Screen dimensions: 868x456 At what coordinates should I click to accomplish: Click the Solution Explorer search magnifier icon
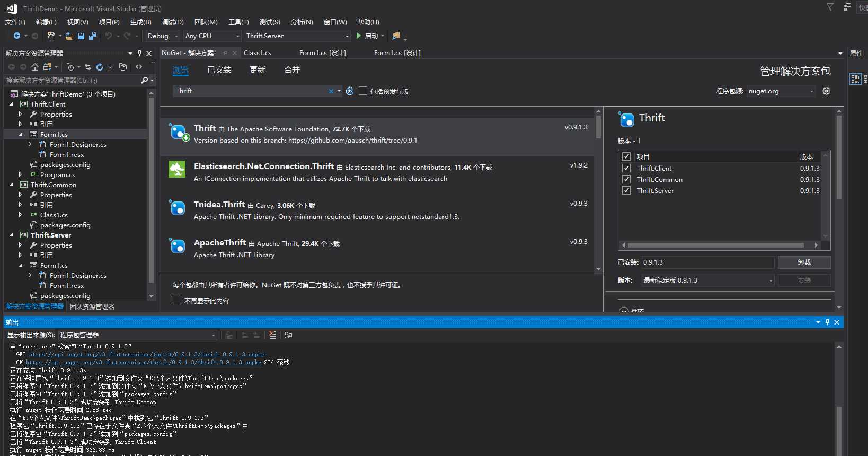click(x=144, y=80)
